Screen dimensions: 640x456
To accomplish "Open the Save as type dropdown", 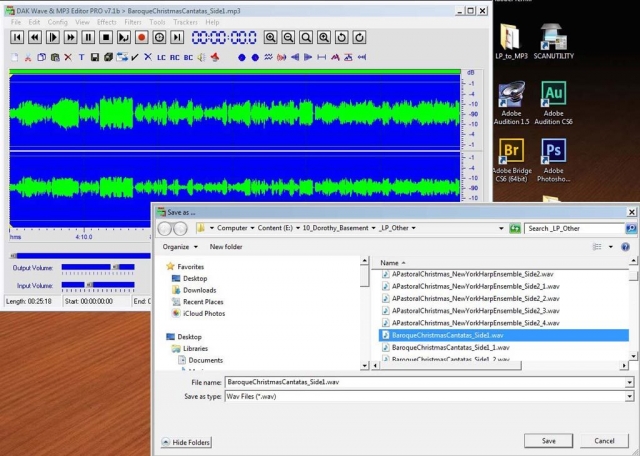I will pos(629,396).
